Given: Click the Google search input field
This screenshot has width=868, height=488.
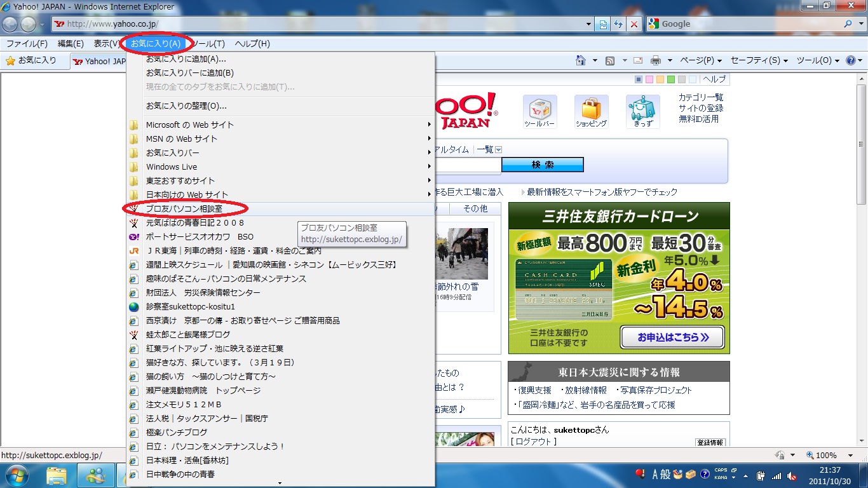Looking at the screenshot, I should [751, 24].
